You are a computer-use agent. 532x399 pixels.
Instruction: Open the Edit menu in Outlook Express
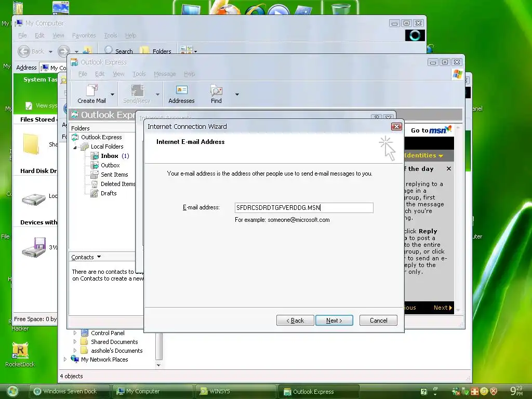coord(99,74)
